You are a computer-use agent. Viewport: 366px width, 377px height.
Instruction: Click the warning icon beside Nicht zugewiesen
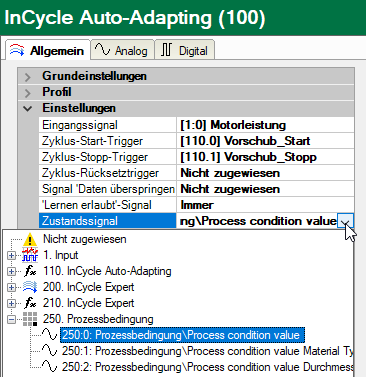click(x=30, y=239)
